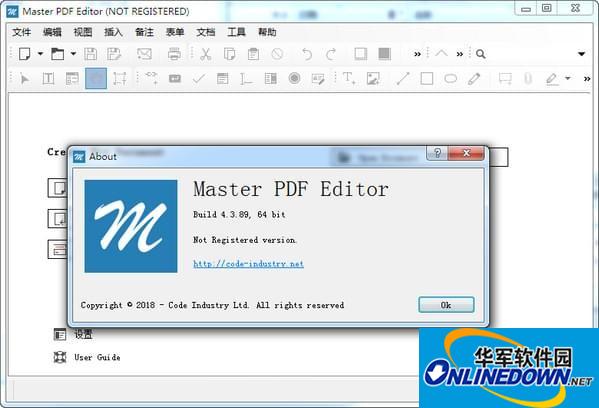
Task: Click the Link tool icon
Action: [151, 78]
